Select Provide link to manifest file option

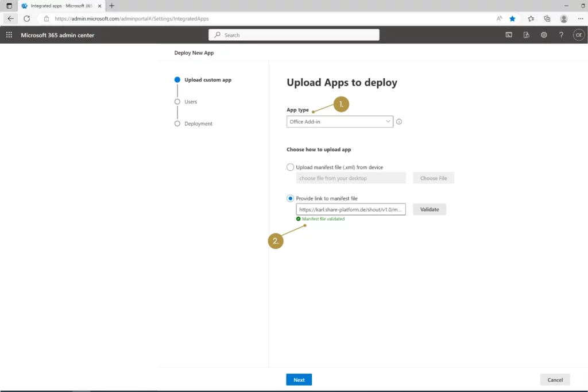pos(290,198)
